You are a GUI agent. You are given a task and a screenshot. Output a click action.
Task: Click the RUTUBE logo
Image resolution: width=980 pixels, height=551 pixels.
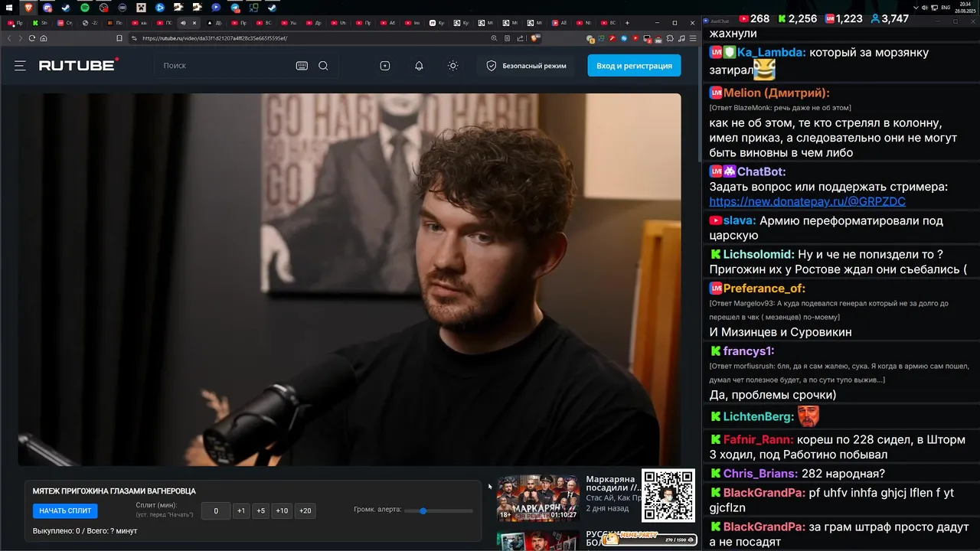[79, 65]
